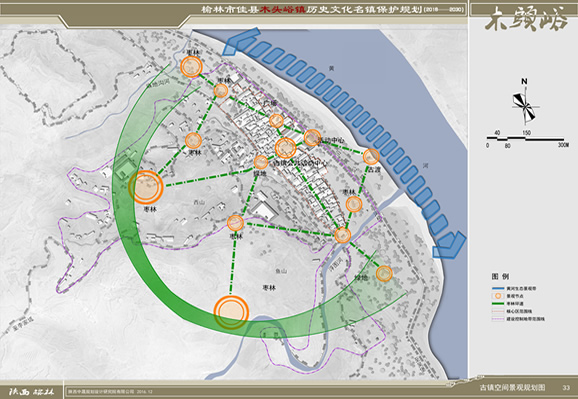Image resolution: width=578 pixels, height=399 pixels.
Task: Click the orange node beside 活动中心 label
Action: click(312, 138)
